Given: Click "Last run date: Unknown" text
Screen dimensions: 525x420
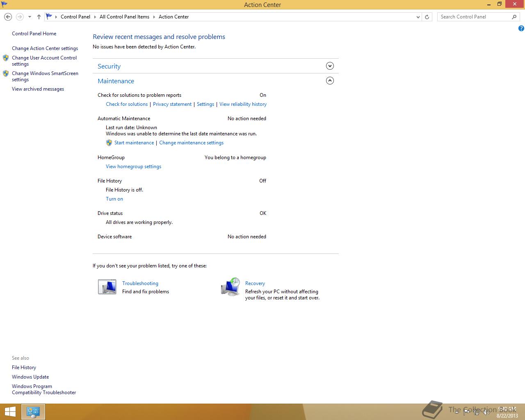Looking at the screenshot, I should point(131,128).
